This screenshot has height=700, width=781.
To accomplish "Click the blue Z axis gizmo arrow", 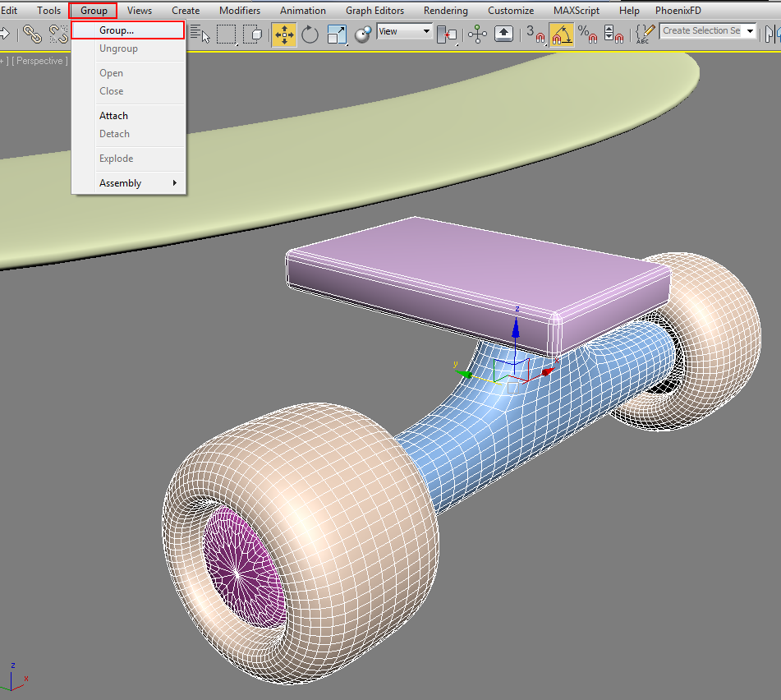I will click(x=516, y=329).
